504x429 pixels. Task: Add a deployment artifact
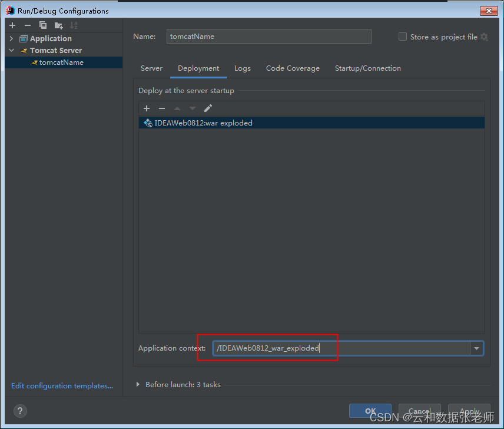pyautogui.click(x=147, y=108)
